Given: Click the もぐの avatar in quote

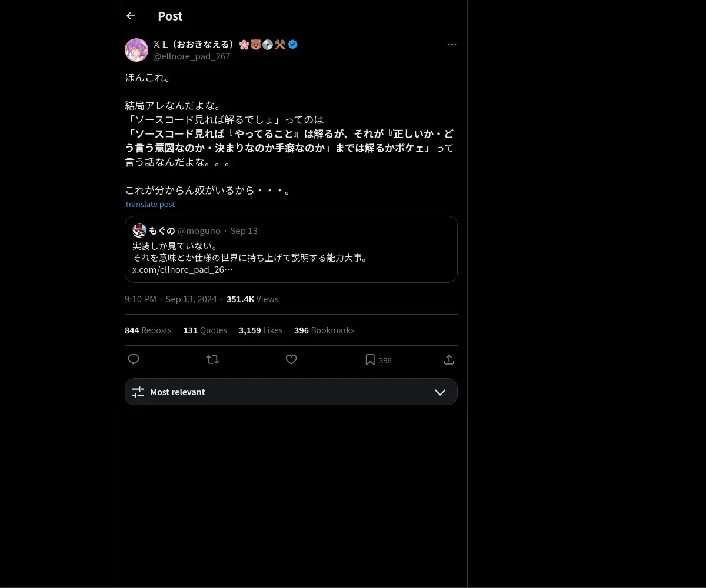Looking at the screenshot, I should point(139,230).
